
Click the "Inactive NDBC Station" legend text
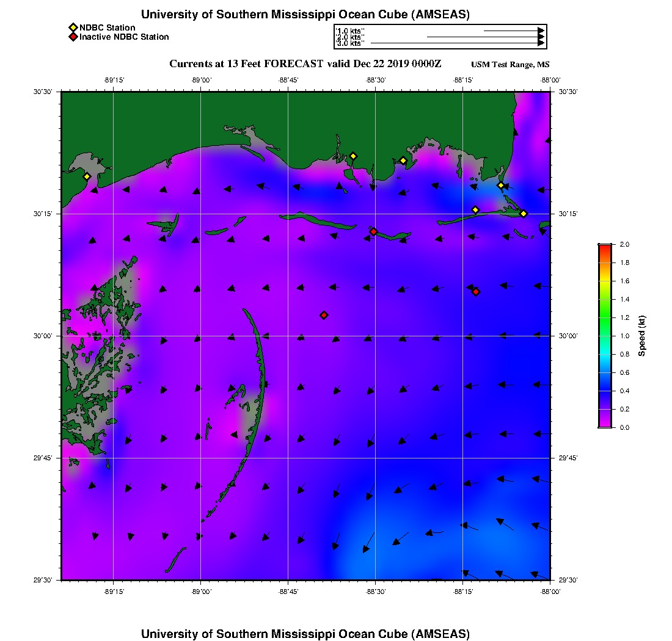(x=124, y=37)
